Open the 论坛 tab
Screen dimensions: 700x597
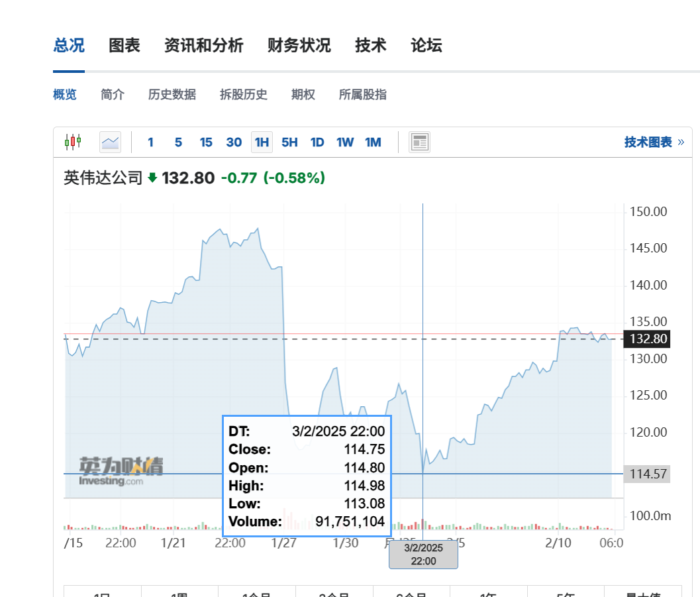[426, 46]
